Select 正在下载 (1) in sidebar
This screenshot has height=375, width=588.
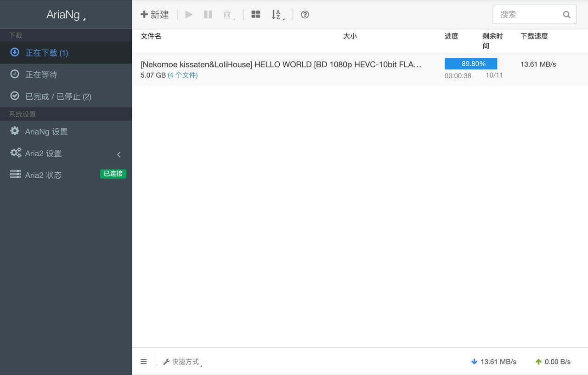click(66, 53)
